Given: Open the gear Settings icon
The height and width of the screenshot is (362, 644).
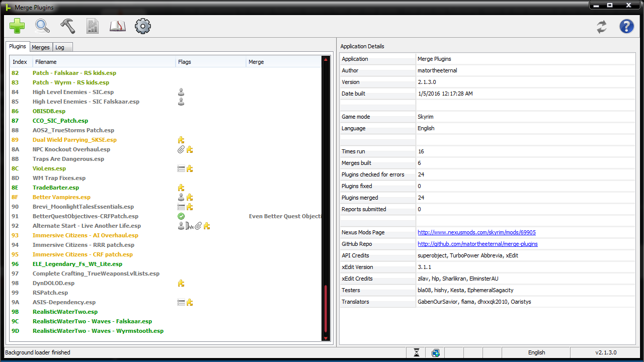Looking at the screenshot, I should [143, 26].
